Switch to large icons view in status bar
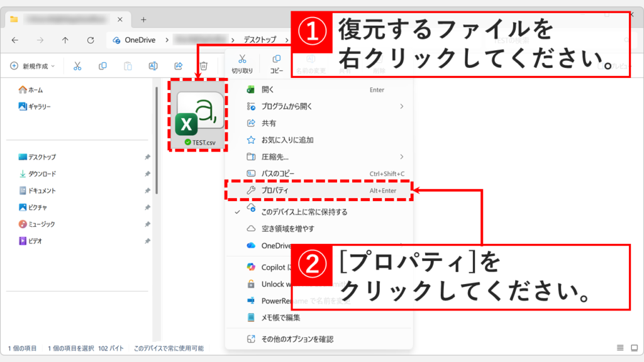Viewport: 644px width, 362px height. tap(634, 348)
